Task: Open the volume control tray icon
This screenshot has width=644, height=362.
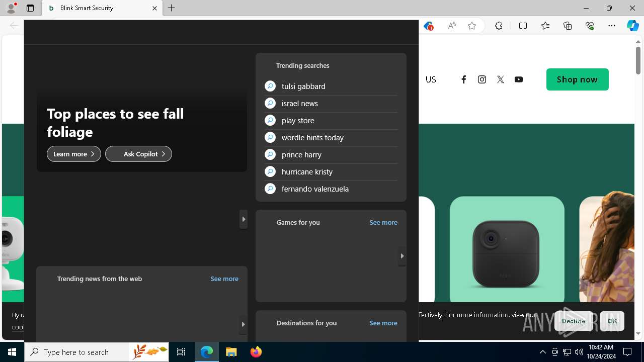Action: (579, 352)
